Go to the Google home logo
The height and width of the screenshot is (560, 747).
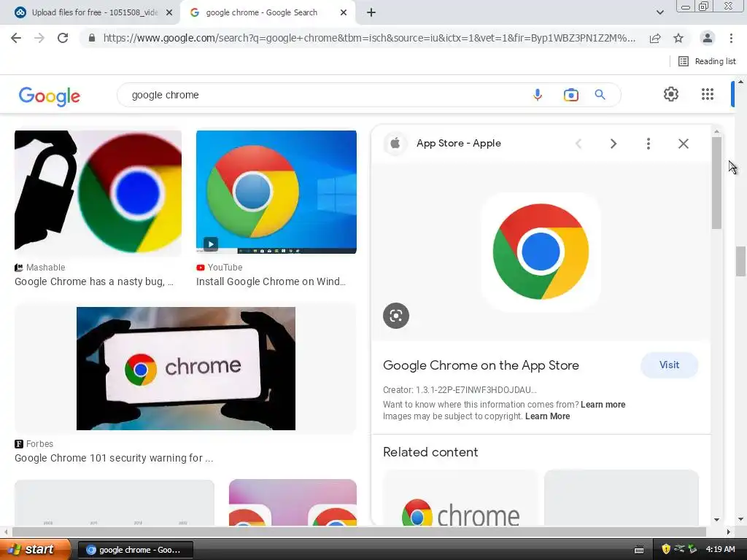coord(50,96)
